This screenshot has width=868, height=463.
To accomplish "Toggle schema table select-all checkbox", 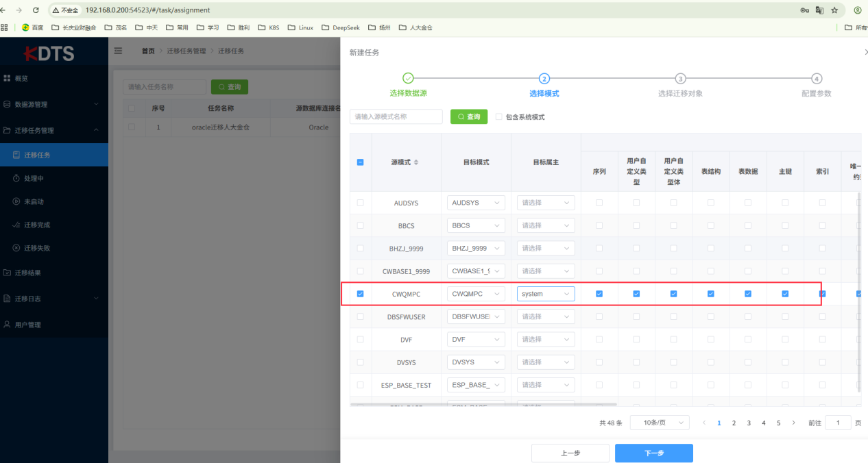I will pos(361,162).
